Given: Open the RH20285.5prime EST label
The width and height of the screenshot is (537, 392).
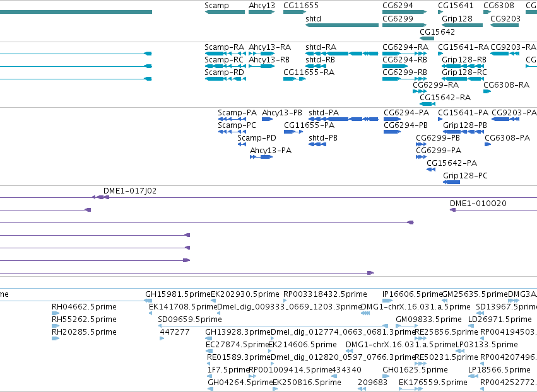Looking at the screenshot, I should pos(85,332).
